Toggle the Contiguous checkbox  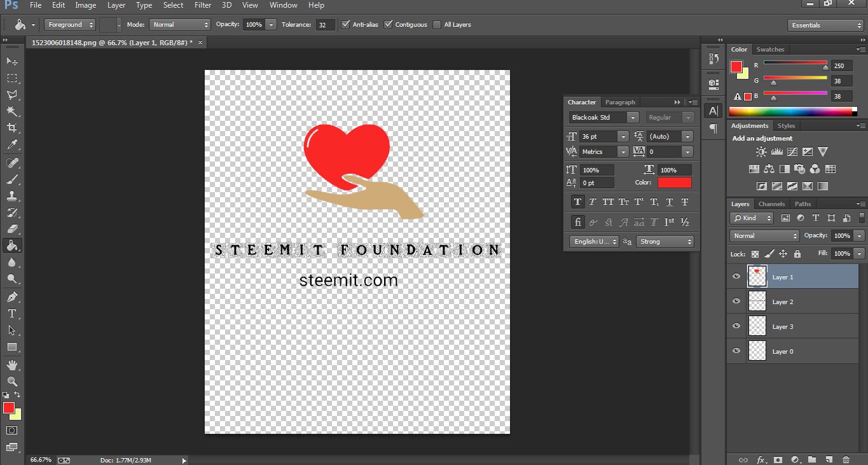pos(389,25)
